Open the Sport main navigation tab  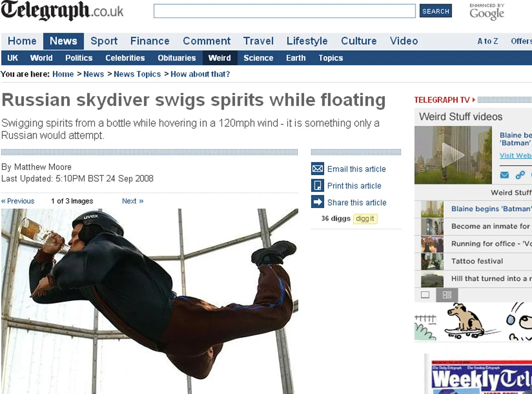click(104, 41)
